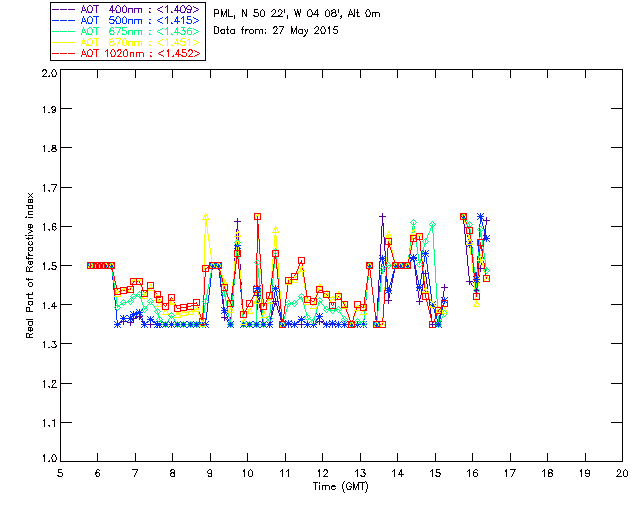The image size is (640, 512).
Task: Click the y-axis label 1.7
Action: [49, 187]
